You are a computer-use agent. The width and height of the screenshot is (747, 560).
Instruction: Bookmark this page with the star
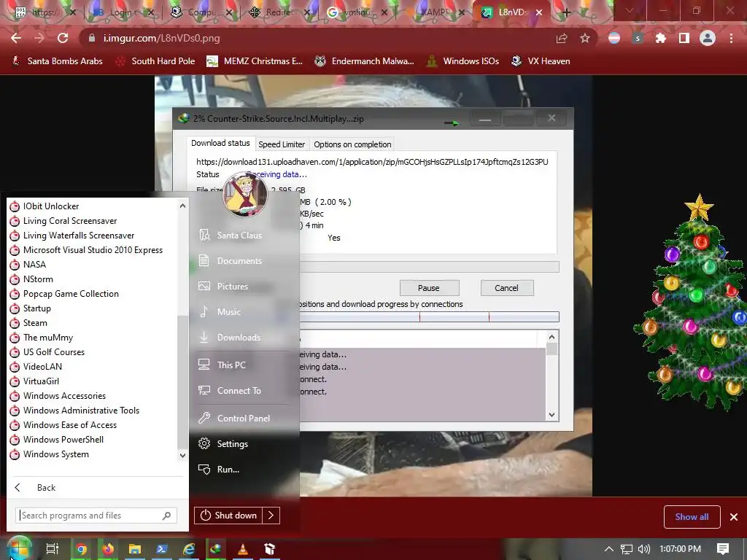[585, 39]
